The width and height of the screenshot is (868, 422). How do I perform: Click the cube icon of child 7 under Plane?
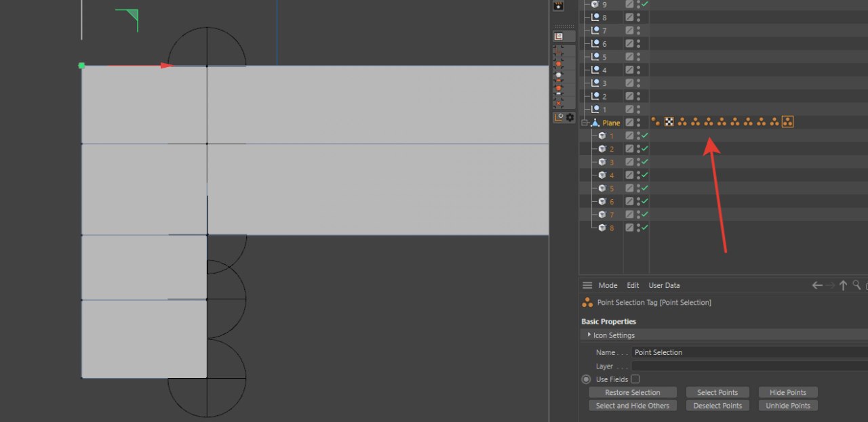coord(602,214)
